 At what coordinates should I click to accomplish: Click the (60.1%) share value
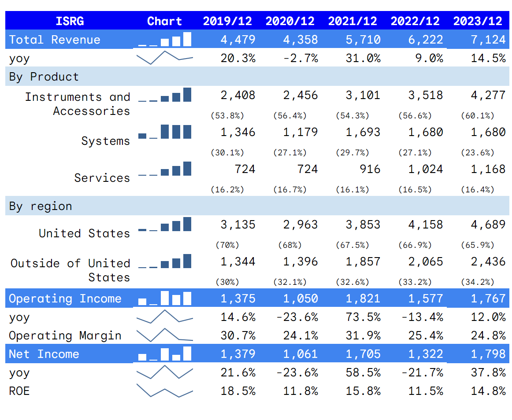click(x=478, y=115)
